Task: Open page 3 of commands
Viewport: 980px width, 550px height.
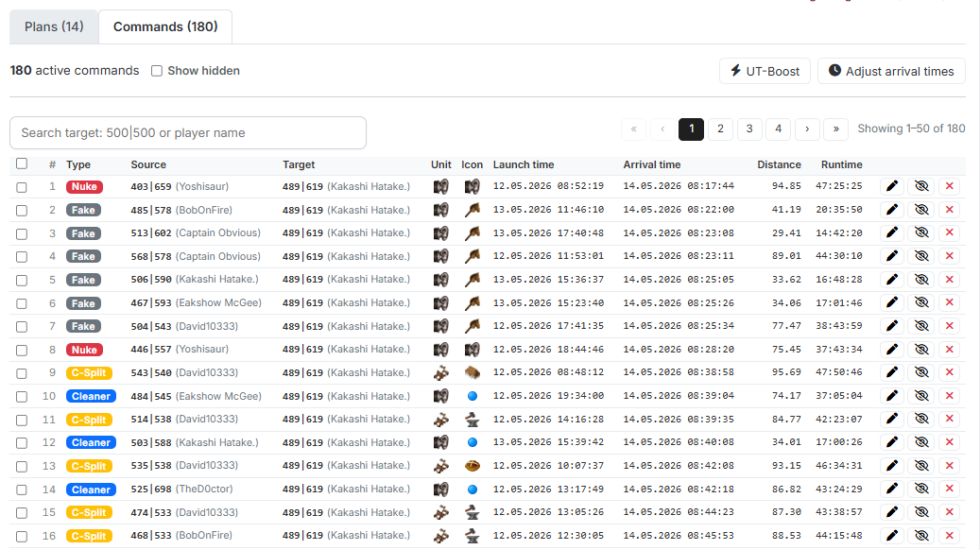Action: (749, 129)
